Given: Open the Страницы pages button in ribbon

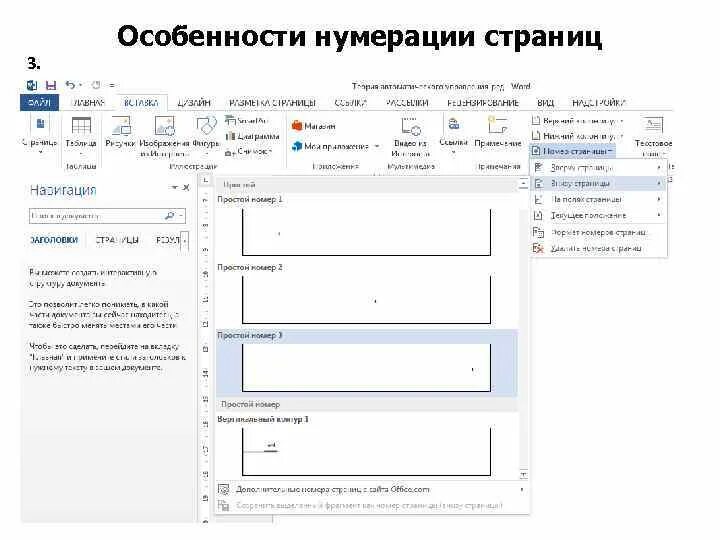Looking at the screenshot, I should [x=40, y=135].
